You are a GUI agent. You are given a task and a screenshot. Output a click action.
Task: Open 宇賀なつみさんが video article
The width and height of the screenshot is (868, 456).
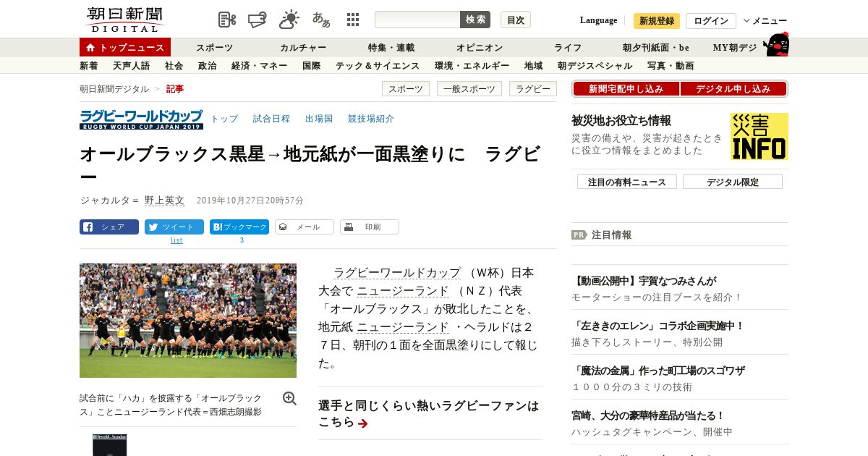644,281
